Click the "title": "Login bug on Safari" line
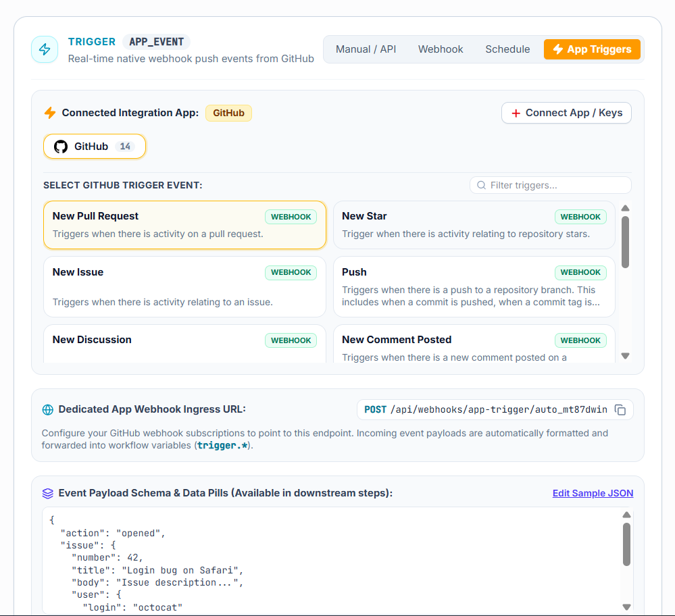 [x=157, y=570]
